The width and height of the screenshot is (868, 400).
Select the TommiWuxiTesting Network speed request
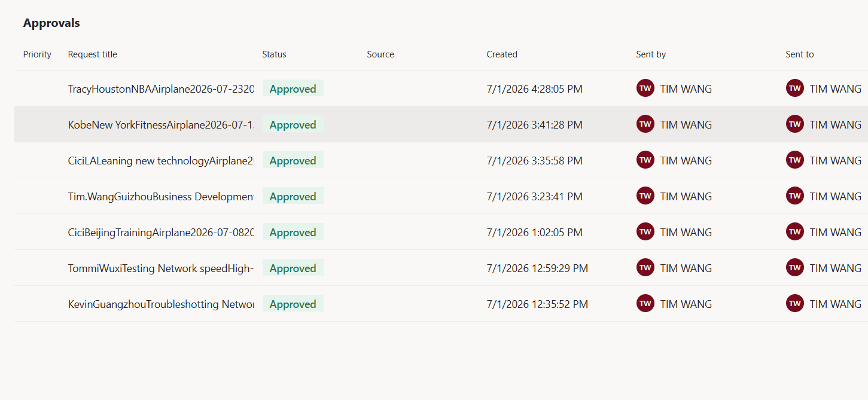161,268
